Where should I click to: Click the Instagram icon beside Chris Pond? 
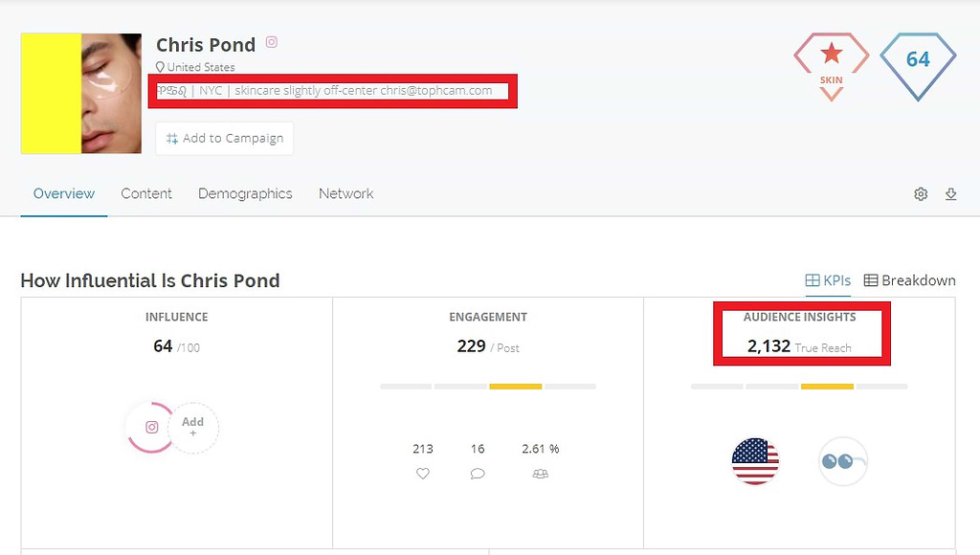[x=271, y=42]
